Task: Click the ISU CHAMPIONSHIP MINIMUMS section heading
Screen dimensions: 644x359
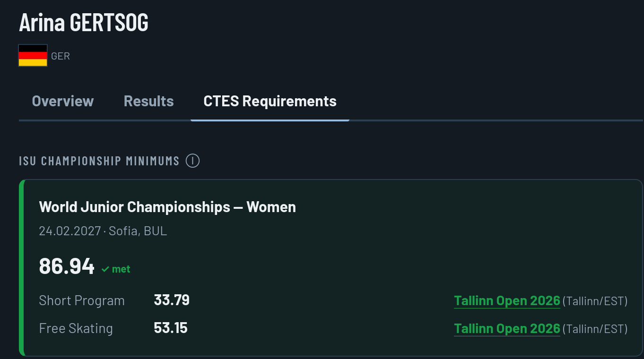Action: pos(99,161)
